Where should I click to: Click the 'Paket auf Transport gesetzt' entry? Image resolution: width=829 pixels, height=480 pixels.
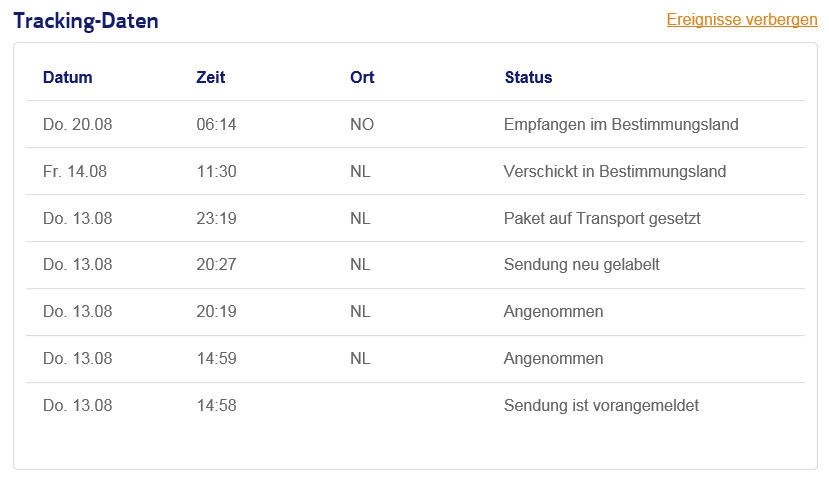pos(602,218)
